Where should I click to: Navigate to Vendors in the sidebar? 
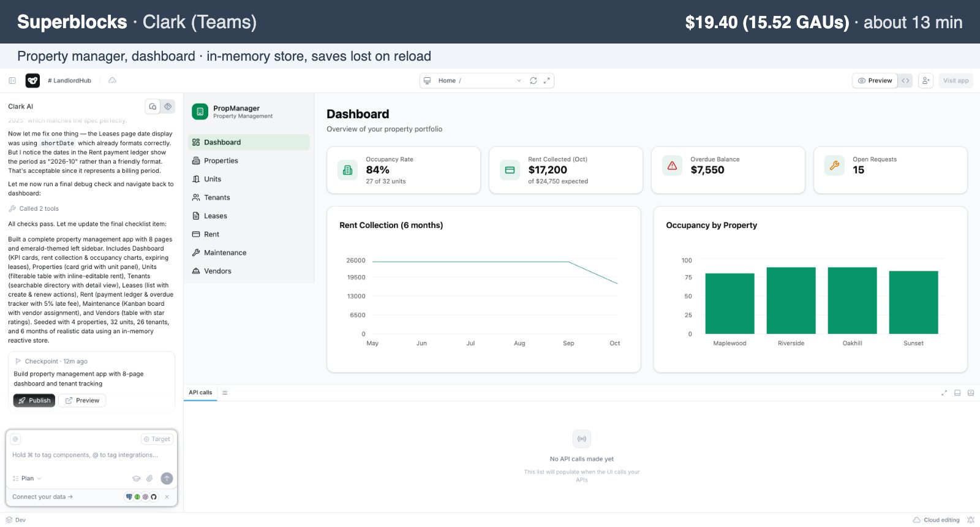pyautogui.click(x=249, y=271)
